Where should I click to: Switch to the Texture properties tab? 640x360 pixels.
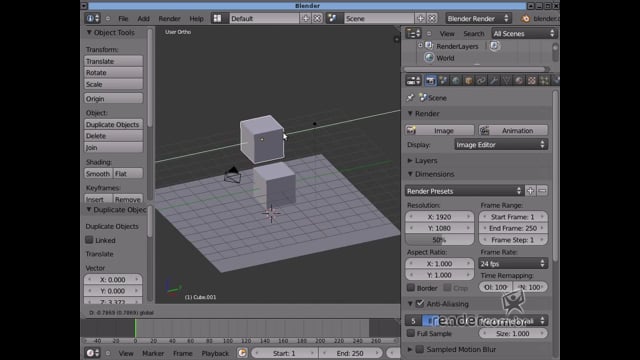tap(531, 80)
